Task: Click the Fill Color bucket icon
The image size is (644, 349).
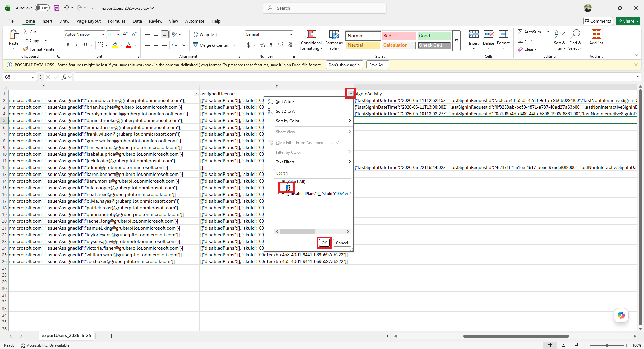Action: [115, 45]
